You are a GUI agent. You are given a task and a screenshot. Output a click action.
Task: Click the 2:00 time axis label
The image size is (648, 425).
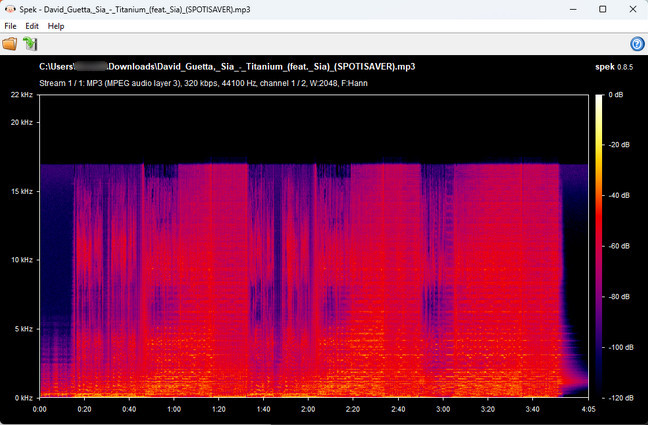coord(308,409)
